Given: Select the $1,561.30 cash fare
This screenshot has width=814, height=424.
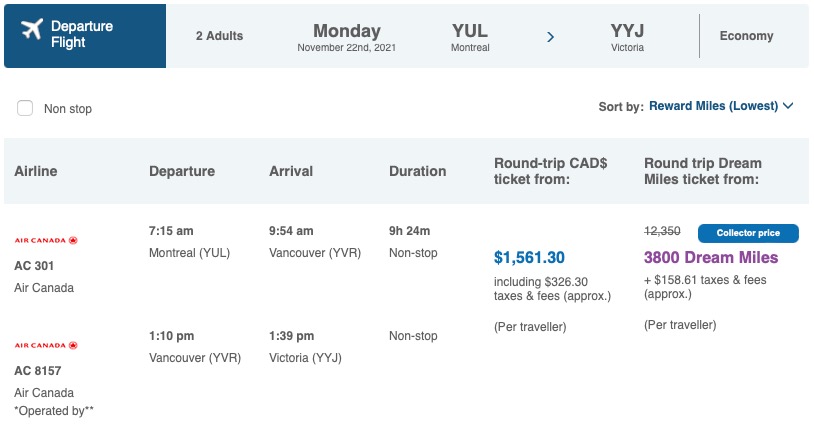Looking at the screenshot, I should click(529, 257).
